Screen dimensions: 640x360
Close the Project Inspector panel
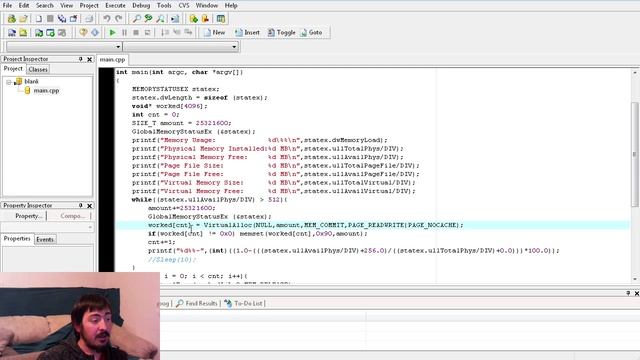(x=89, y=59)
